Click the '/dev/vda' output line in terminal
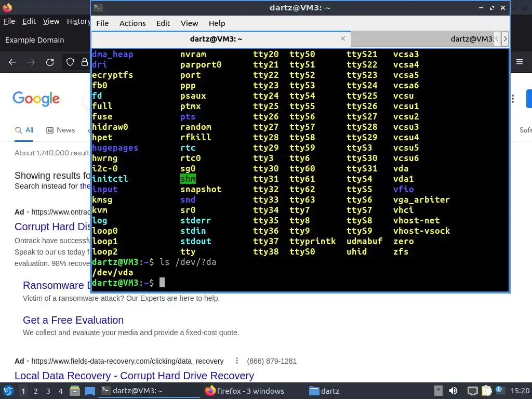Viewport: 532px width, 399px height. tap(113, 272)
